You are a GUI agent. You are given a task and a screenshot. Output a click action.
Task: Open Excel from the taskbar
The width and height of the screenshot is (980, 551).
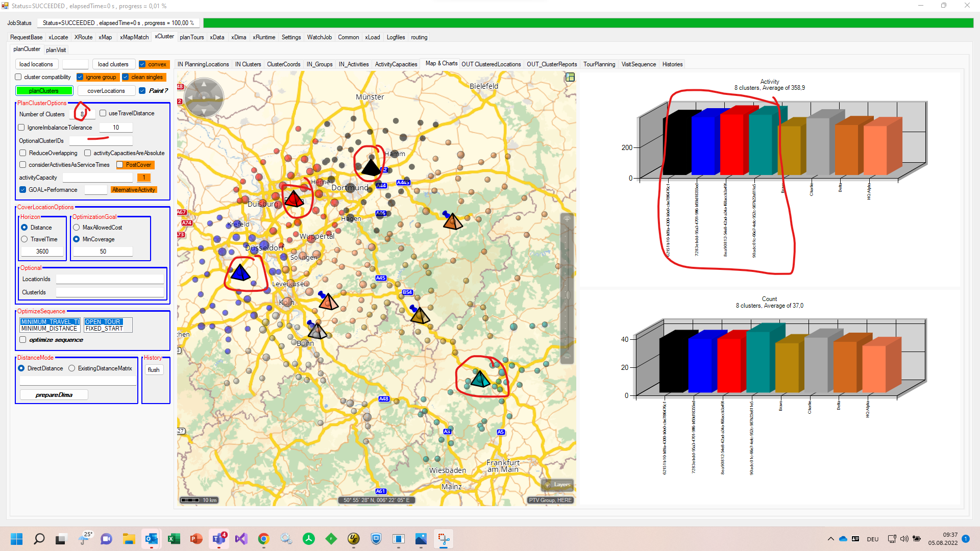(174, 539)
